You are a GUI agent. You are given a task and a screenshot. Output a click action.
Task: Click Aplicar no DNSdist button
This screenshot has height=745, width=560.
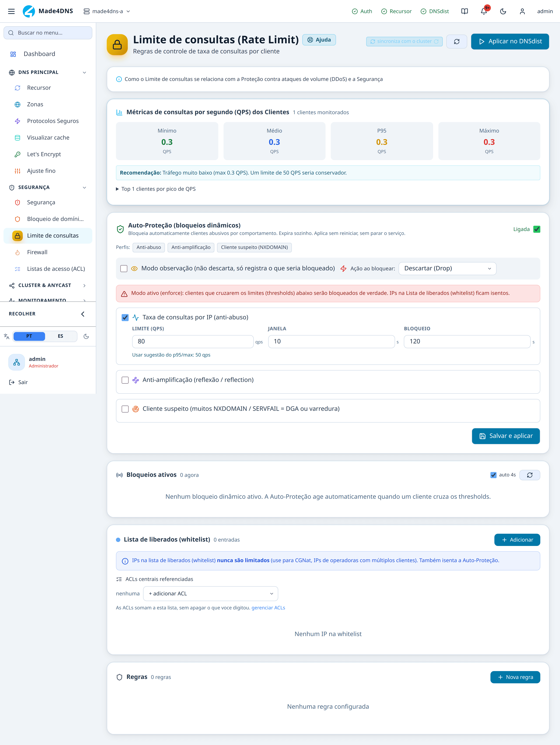point(510,41)
